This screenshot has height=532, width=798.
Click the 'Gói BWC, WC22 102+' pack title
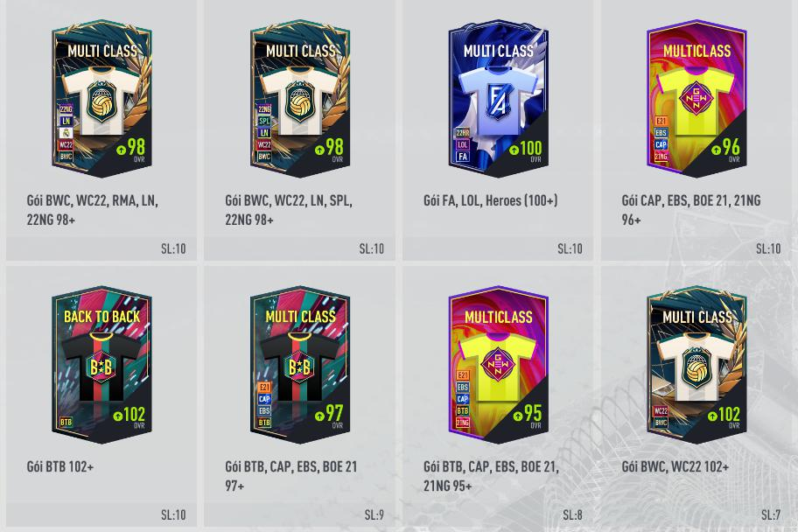pos(675,466)
